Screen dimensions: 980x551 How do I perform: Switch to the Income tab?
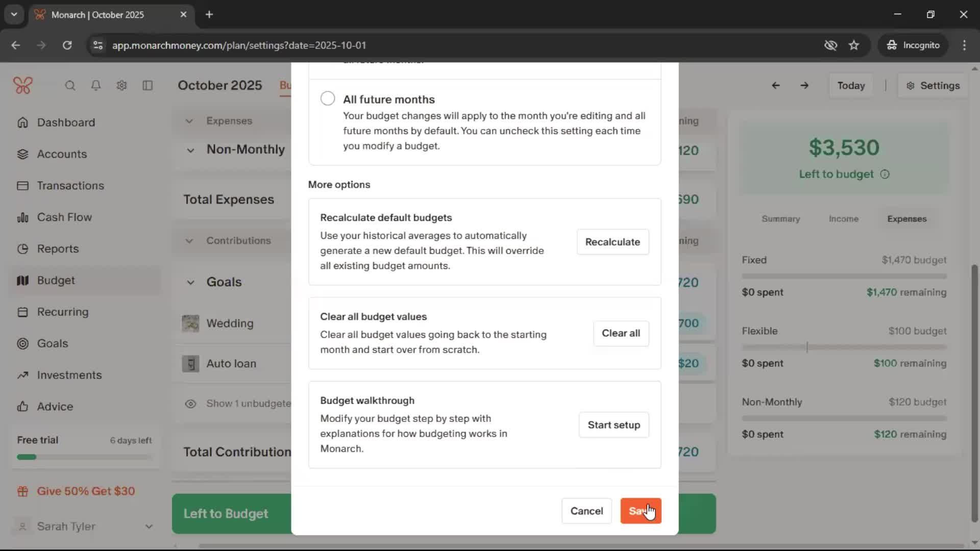[843, 219]
